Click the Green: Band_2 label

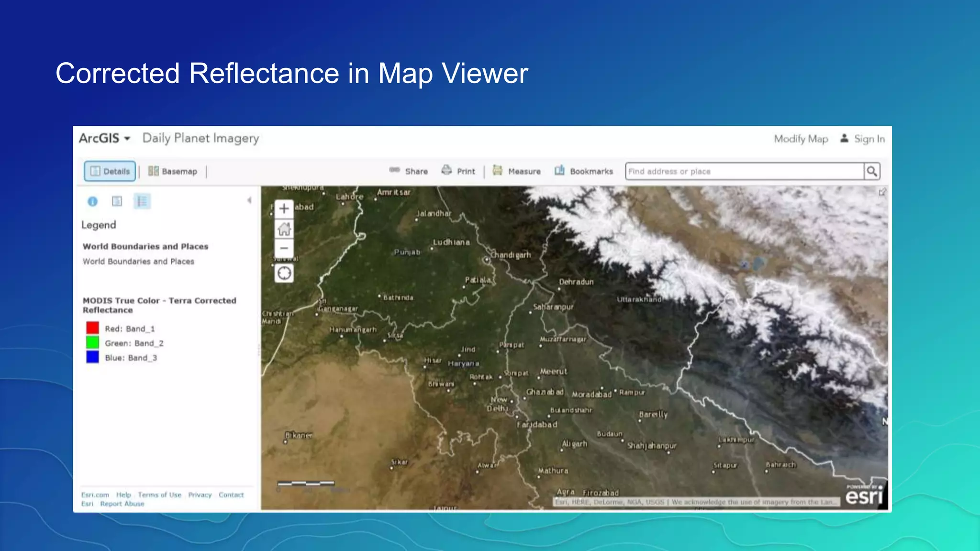(x=134, y=343)
